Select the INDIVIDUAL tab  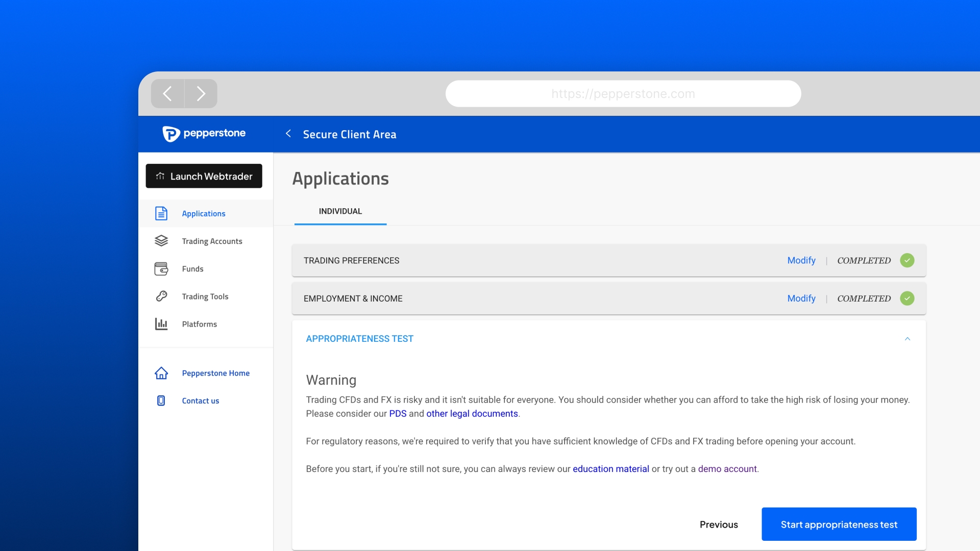pyautogui.click(x=340, y=211)
